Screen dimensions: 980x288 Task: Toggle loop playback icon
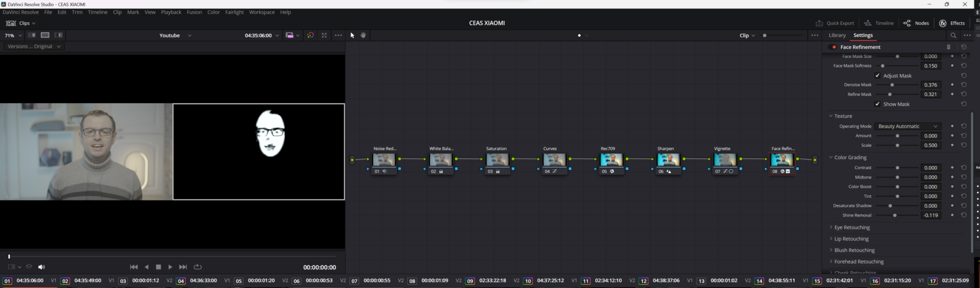[198, 267]
